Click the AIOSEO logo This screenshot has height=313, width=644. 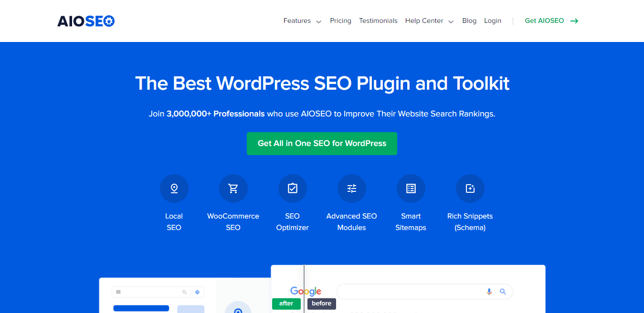click(x=86, y=21)
